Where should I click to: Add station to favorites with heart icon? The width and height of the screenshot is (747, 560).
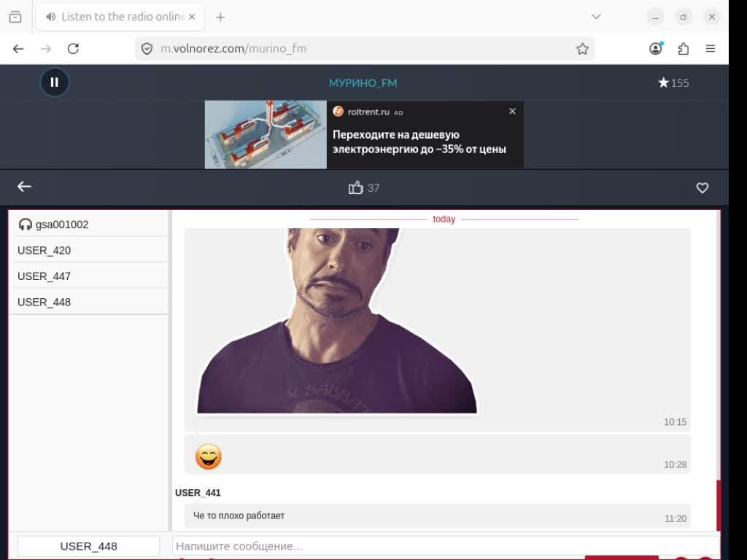[702, 187]
